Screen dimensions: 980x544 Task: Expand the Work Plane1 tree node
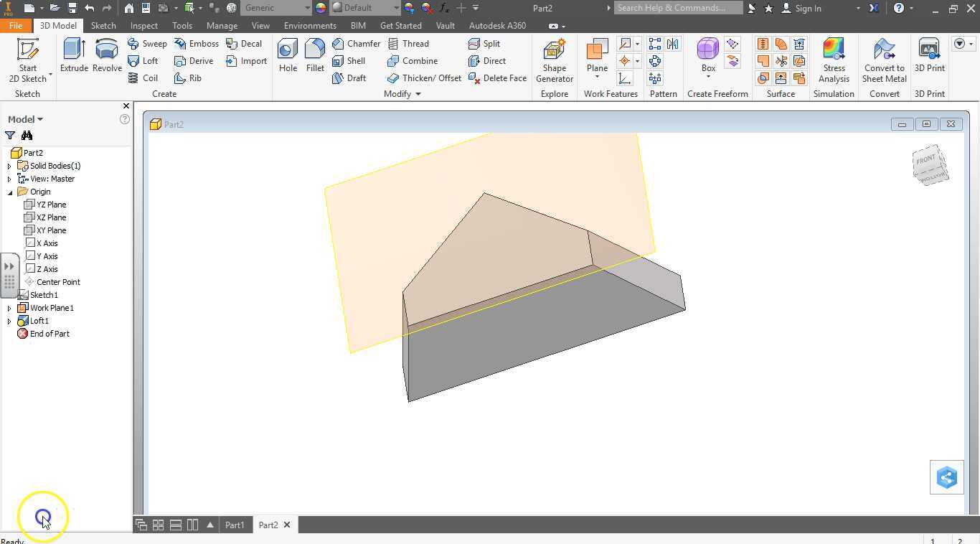(x=9, y=309)
